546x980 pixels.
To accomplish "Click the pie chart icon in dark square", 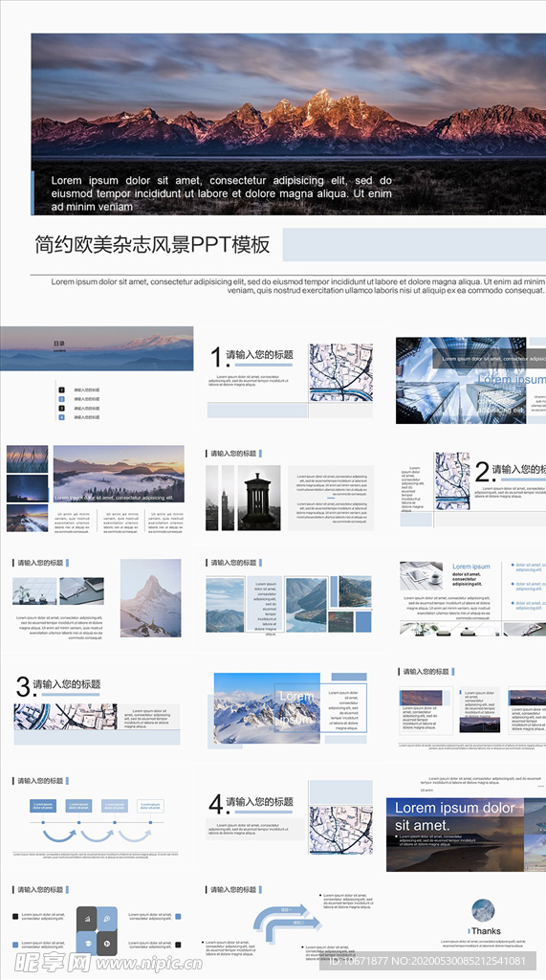I will click(x=107, y=943).
